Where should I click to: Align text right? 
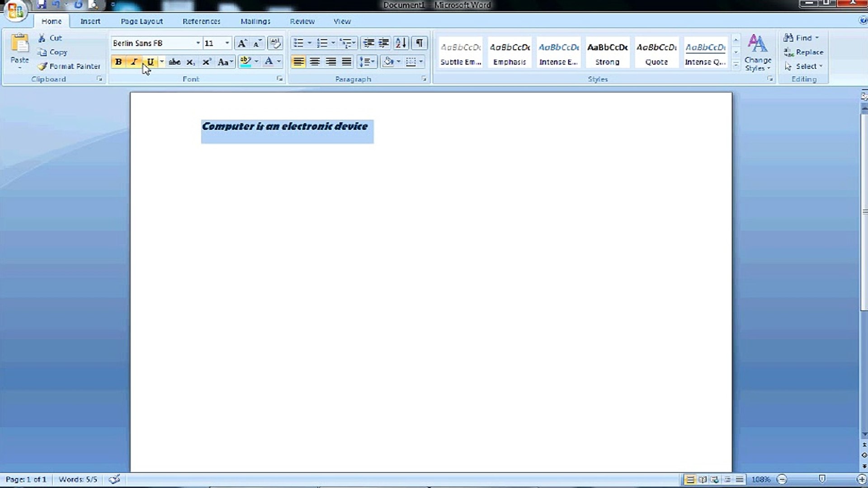[330, 62]
